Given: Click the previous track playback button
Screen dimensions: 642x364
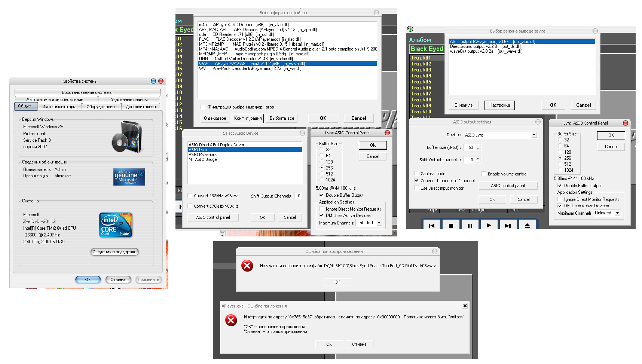Looking at the screenshot, I should click(x=431, y=225).
